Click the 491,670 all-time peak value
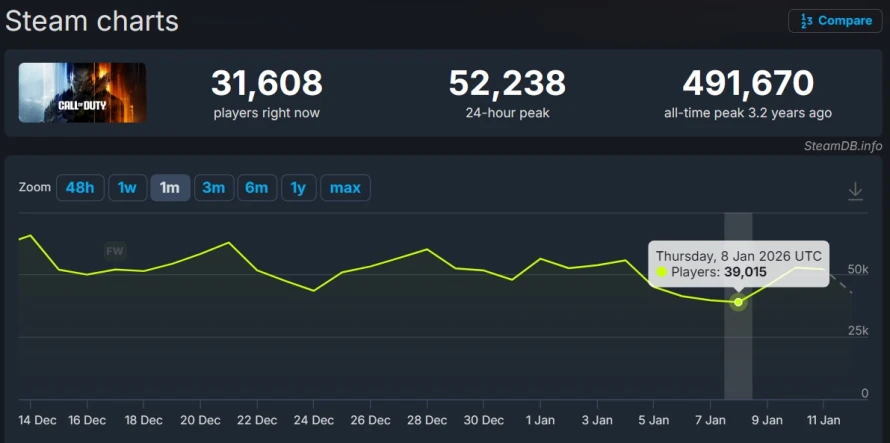Screen dimensions: 890x443 click(748, 83)
